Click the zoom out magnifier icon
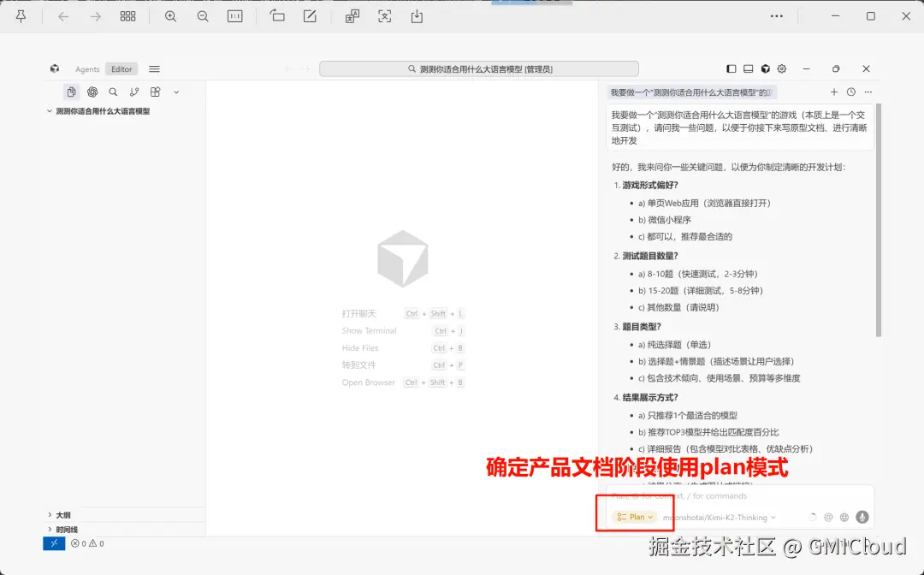Image resolution: width=924 pixels, height=575 pixels. coord(203,15)
